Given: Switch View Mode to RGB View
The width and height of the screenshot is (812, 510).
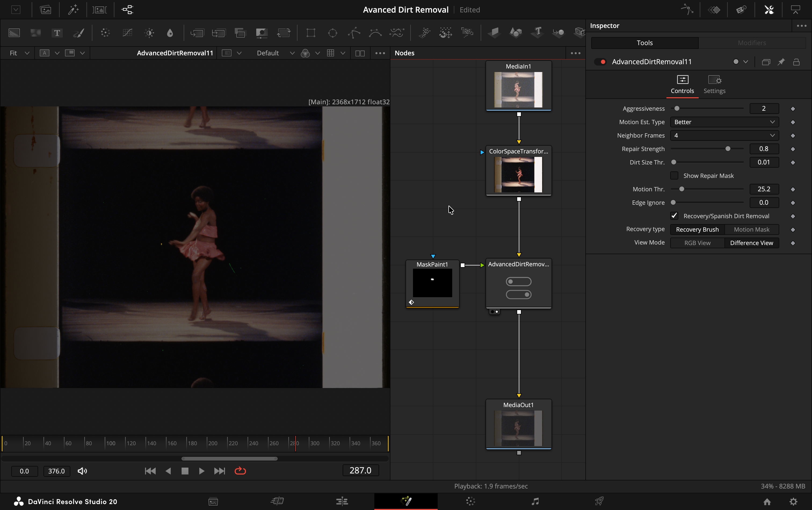Looking at the screenshot, I should (697, 243).
